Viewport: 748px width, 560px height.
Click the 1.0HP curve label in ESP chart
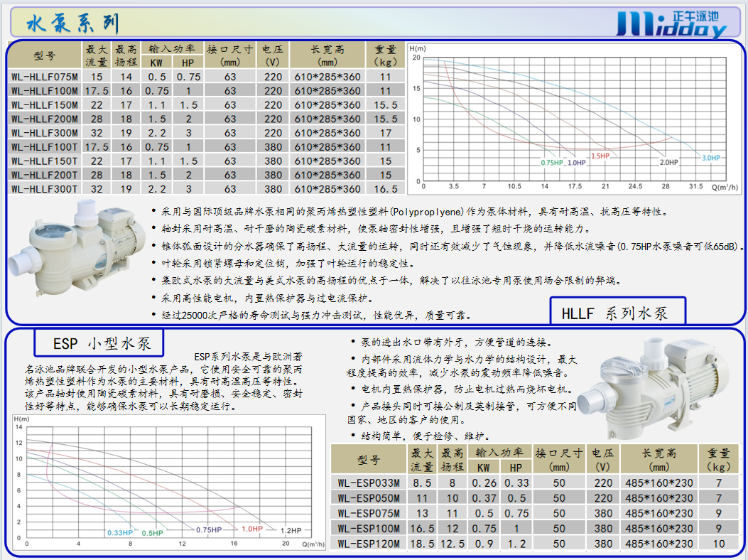tap(252, 529)
